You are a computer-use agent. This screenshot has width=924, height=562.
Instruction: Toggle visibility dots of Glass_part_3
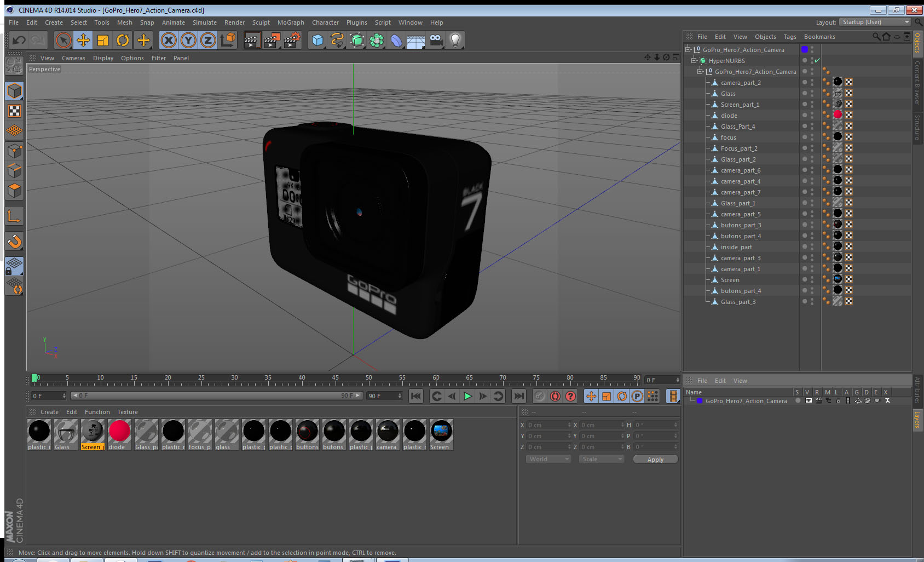[812, 301]
